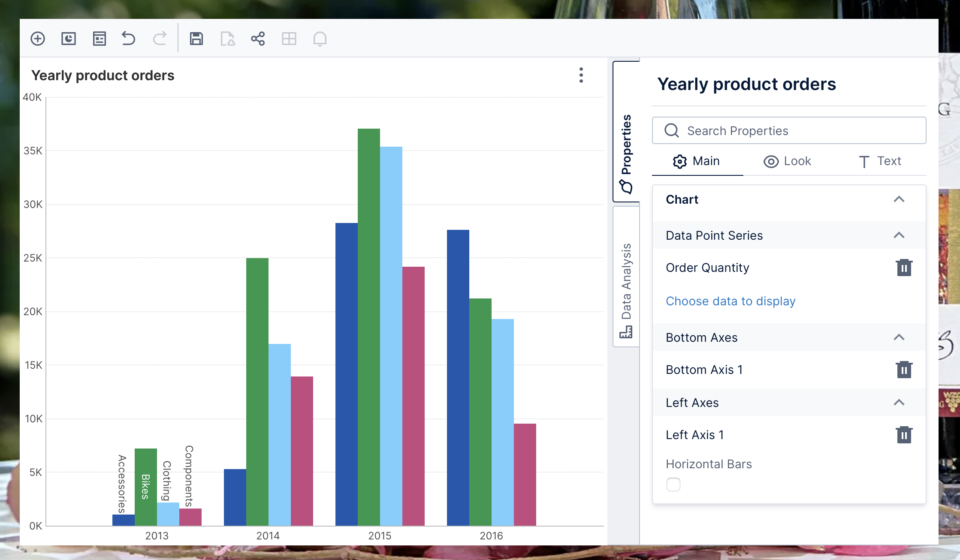Viewport: 960px width, 560px height.
Task: Collapse the Left Axes section
Action: pos(899,402)
